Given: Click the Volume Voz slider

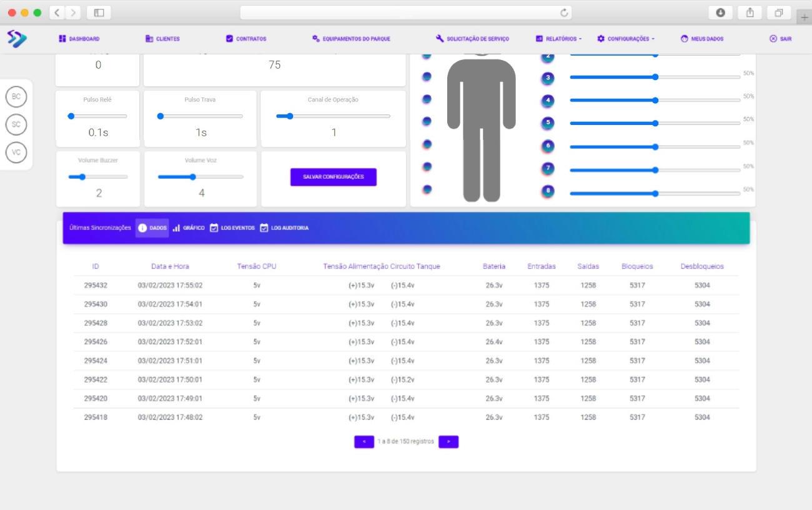Looking at the screenshot, I should pos(201,177).
